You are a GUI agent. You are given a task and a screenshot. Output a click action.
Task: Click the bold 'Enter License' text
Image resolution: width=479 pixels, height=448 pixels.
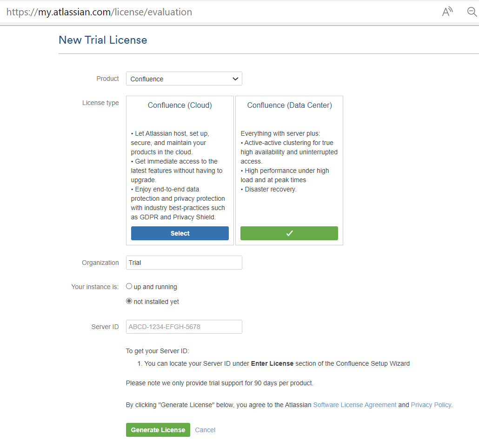point(272,363)
